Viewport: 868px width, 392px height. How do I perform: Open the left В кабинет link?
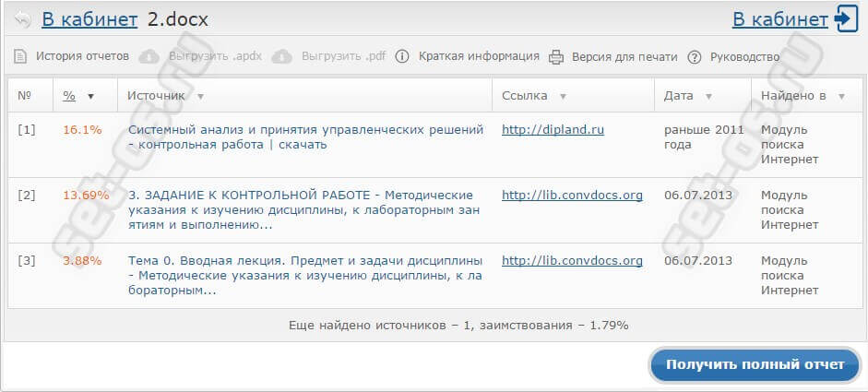(89, 20)
